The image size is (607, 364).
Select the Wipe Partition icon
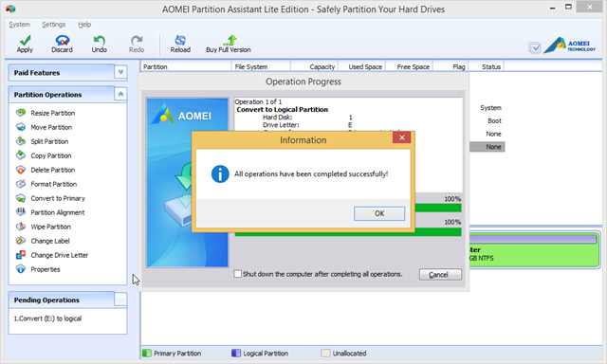(21, 227)
